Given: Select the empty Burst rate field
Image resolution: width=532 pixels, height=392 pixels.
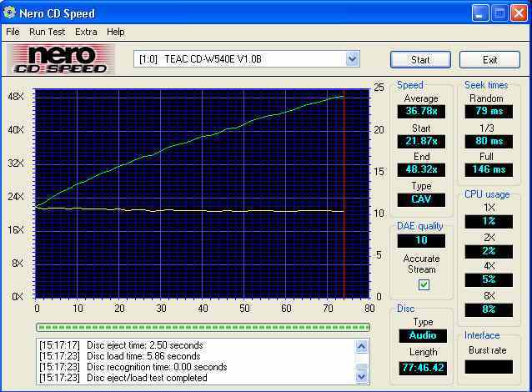Looking at the screenshot, I should coord(489,366).
